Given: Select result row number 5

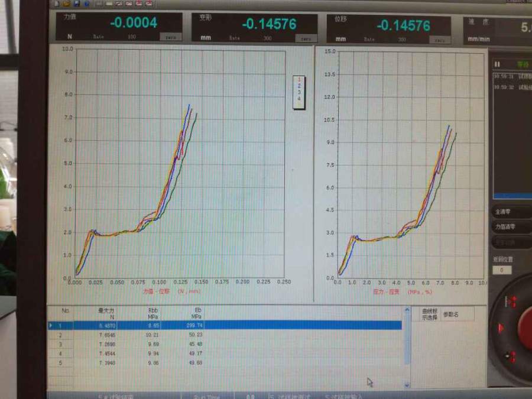Looking at the screenshot, I should click(225, 363).
